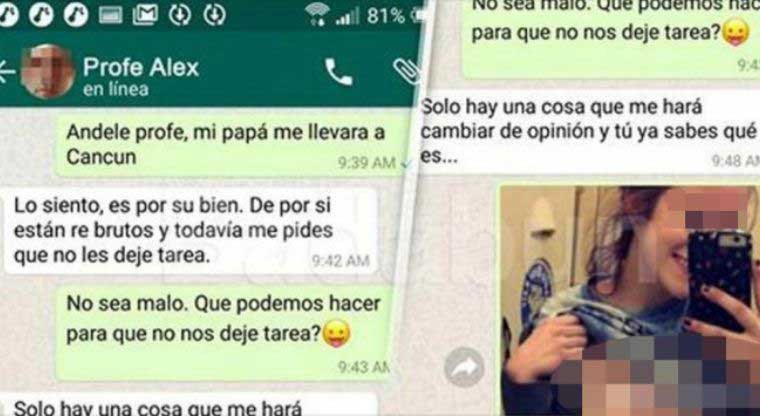Tap the third music notification icon

tap(76, 15)
